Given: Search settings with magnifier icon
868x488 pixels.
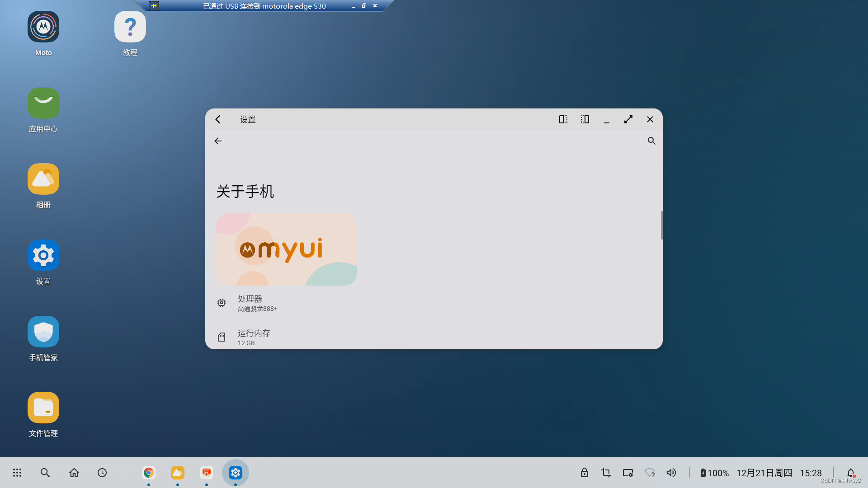Looking at the screenshot, I should (x=651, y=141).
